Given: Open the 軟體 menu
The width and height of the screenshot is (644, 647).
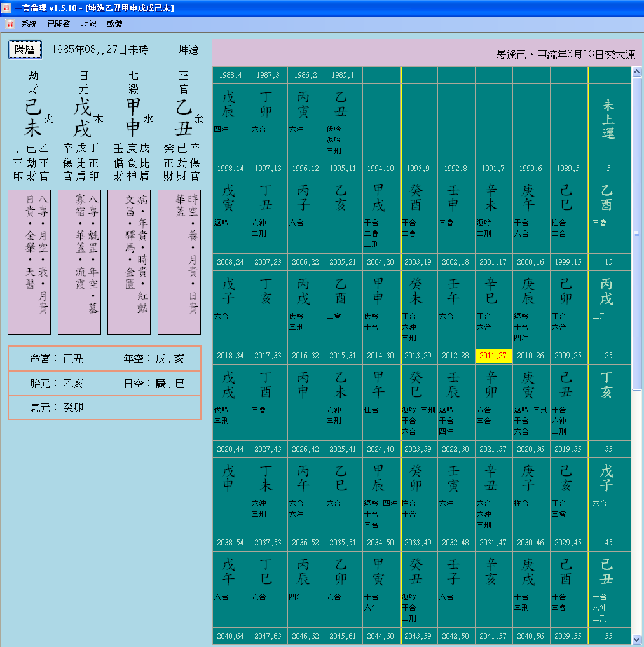Looking at the screenshot, I should [114, 24].
